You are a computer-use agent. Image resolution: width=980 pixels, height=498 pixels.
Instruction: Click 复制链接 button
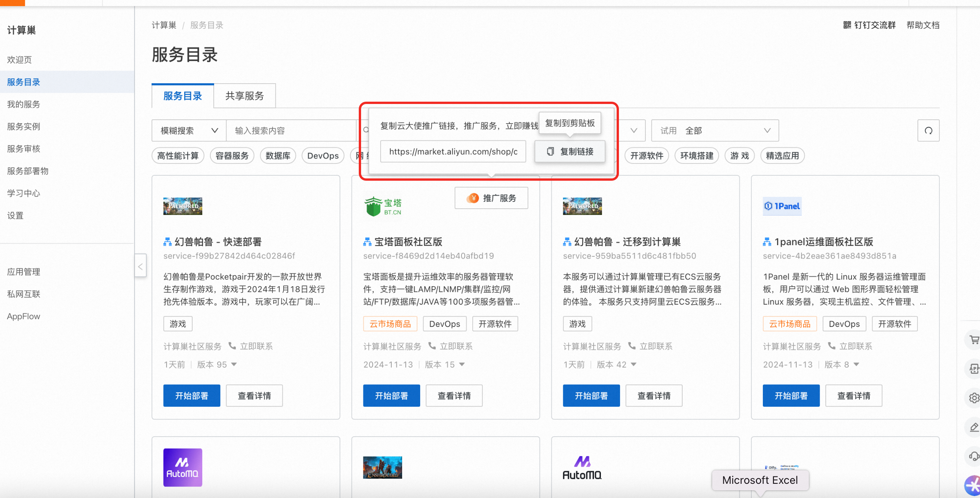click(570, 152)
